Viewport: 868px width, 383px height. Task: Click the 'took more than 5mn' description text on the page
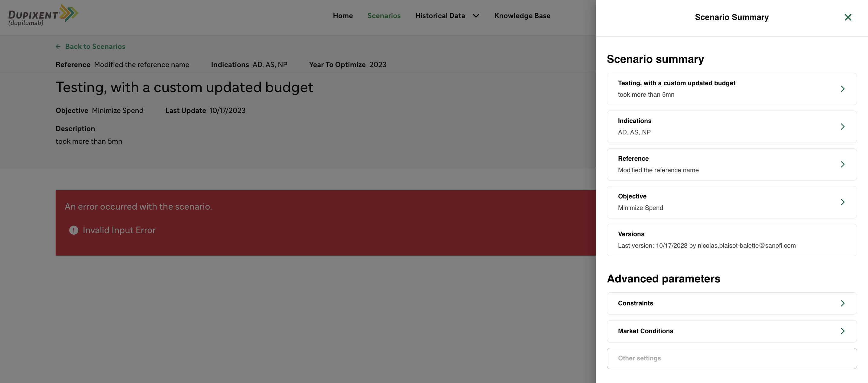pyautogui.click(x=89, y=141)
